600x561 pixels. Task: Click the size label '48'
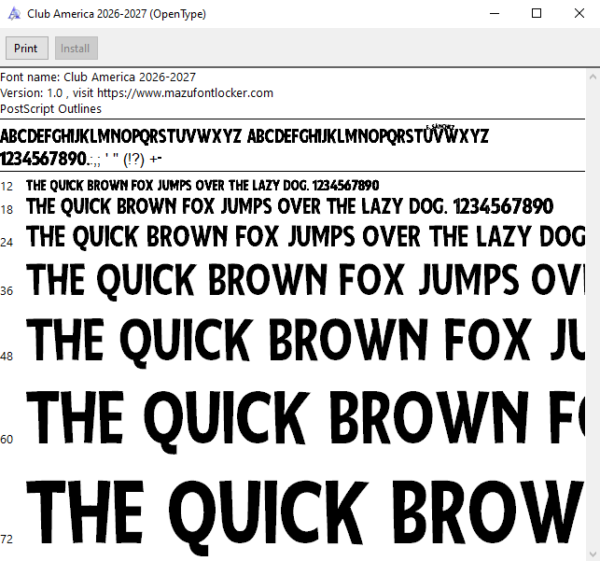[x=7, y=356]
